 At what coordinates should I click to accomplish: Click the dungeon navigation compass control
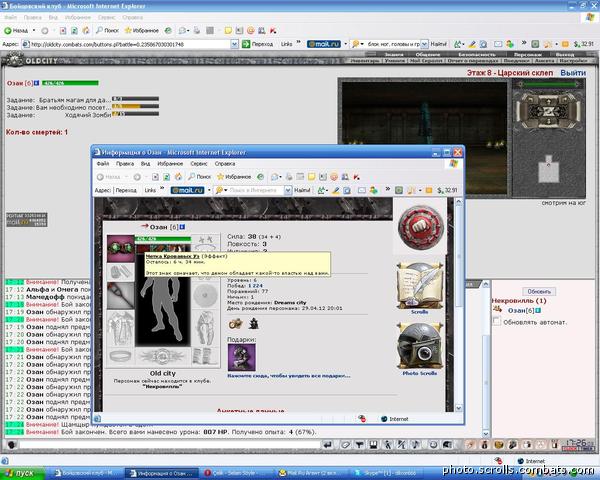click(x=549, y=111)
